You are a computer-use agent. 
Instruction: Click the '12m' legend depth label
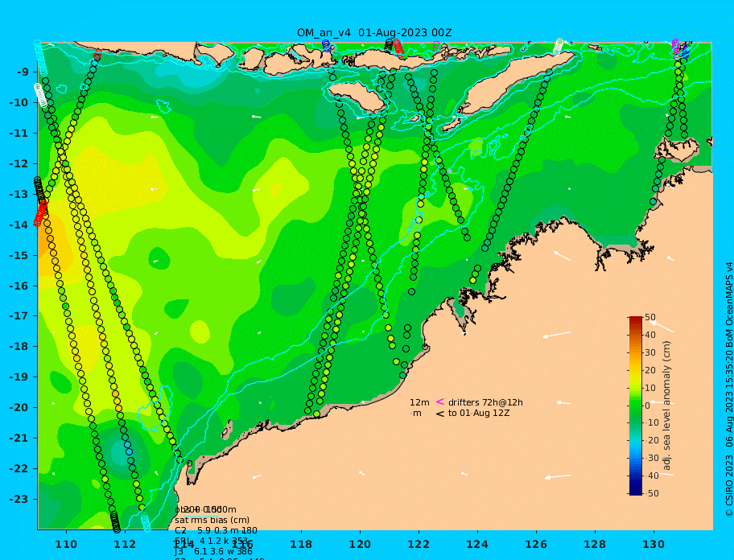[x=419, y=402]
